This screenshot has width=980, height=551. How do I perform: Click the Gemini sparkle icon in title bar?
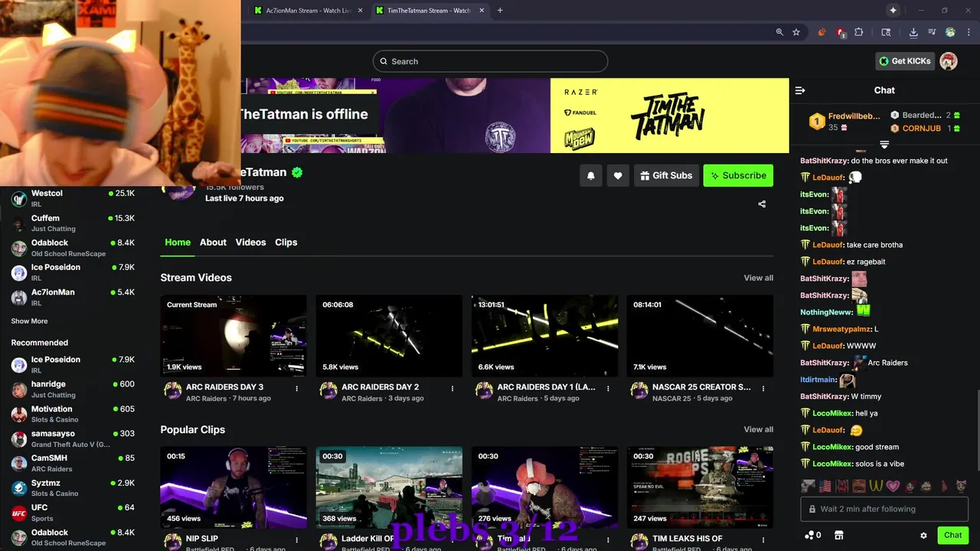[893, 10]
